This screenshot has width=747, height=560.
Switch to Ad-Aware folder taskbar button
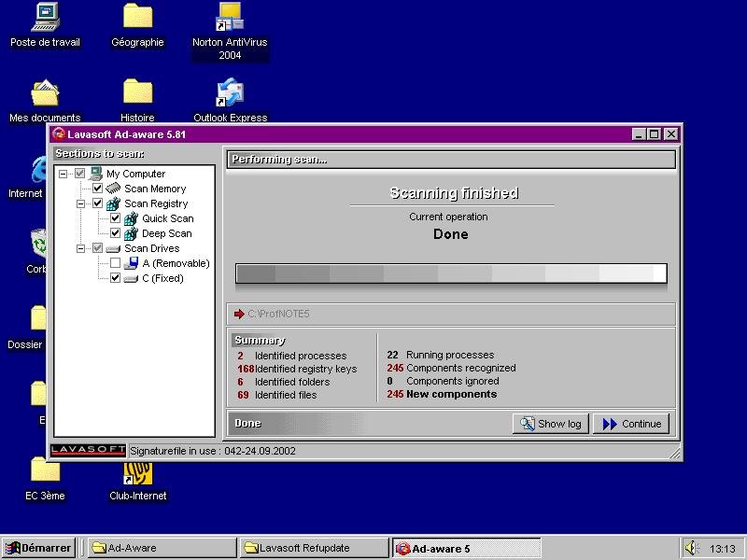(162, 548)
